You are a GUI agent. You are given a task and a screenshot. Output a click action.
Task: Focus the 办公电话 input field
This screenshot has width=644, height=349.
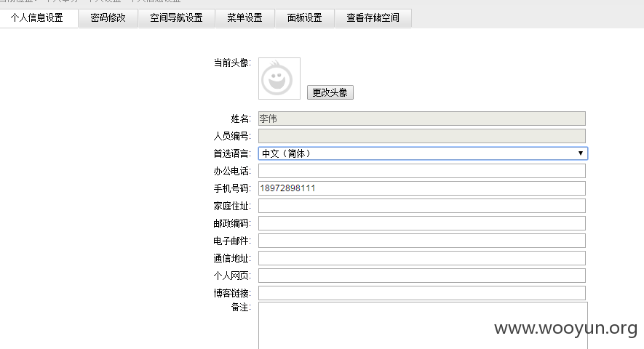422,171
